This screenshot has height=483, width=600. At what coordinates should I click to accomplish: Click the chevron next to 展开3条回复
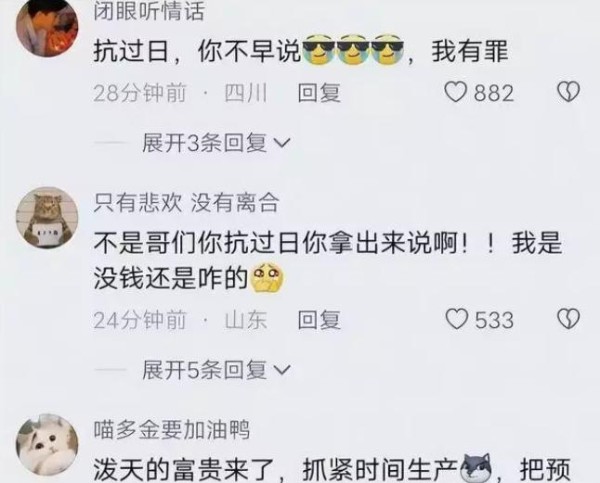coord(282,144)
